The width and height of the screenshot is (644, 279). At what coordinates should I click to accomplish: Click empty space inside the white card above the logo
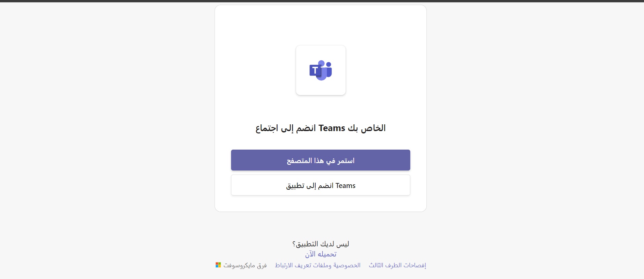[321, 25]
